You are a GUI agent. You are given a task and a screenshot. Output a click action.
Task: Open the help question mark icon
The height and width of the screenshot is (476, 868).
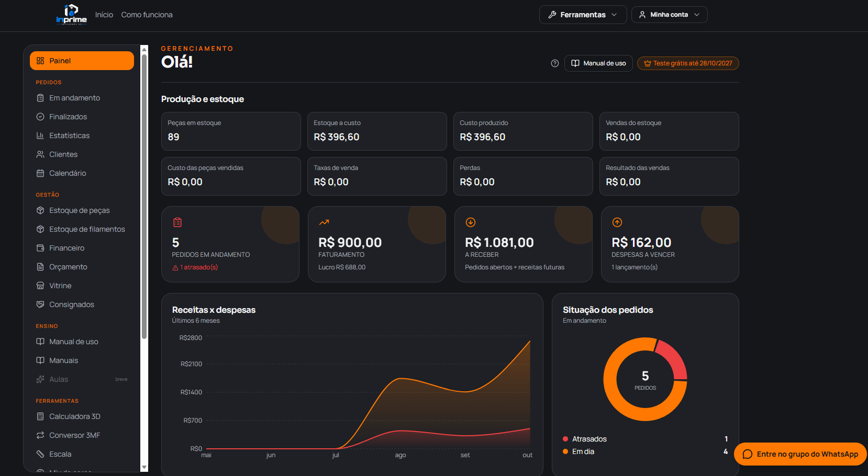point(555,63)
